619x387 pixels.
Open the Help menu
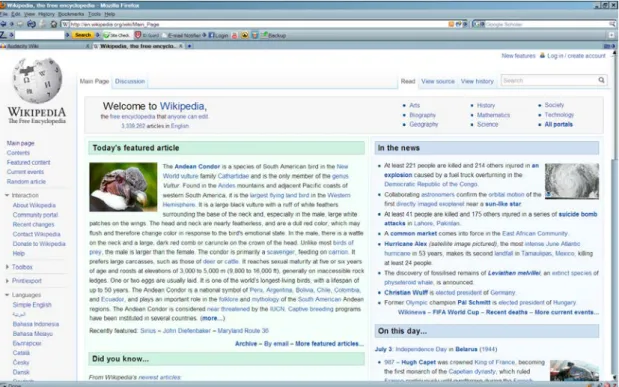click(110, 14)
